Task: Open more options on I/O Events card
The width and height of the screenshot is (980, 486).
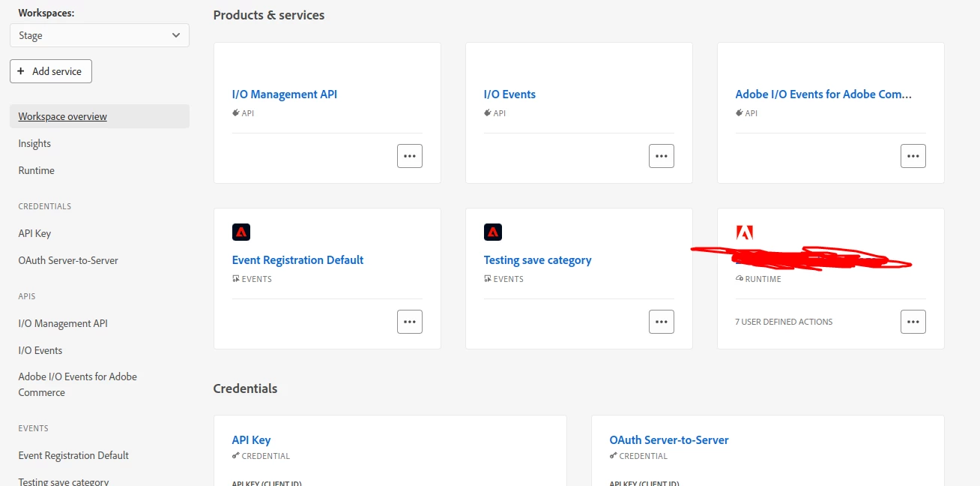Action: coord(662,156)
